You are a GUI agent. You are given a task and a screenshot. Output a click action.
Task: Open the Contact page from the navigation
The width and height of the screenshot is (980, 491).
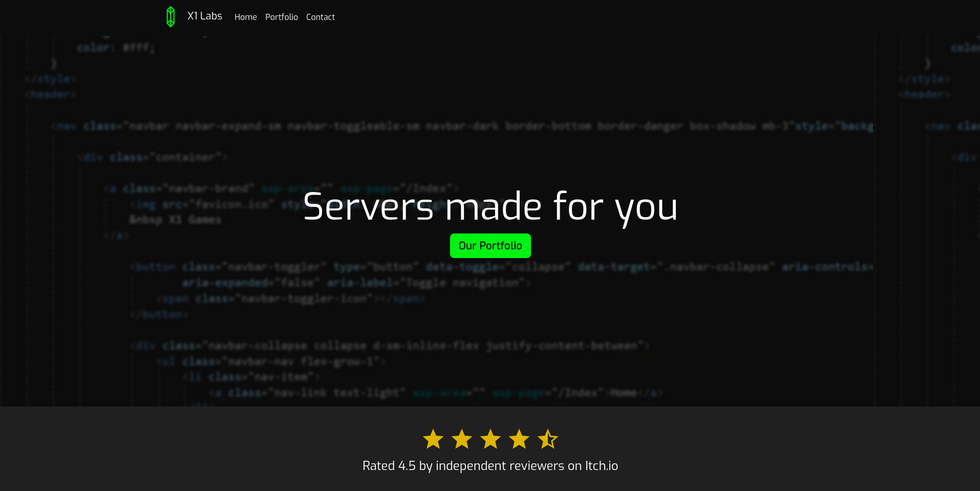[x=320, y=17]
